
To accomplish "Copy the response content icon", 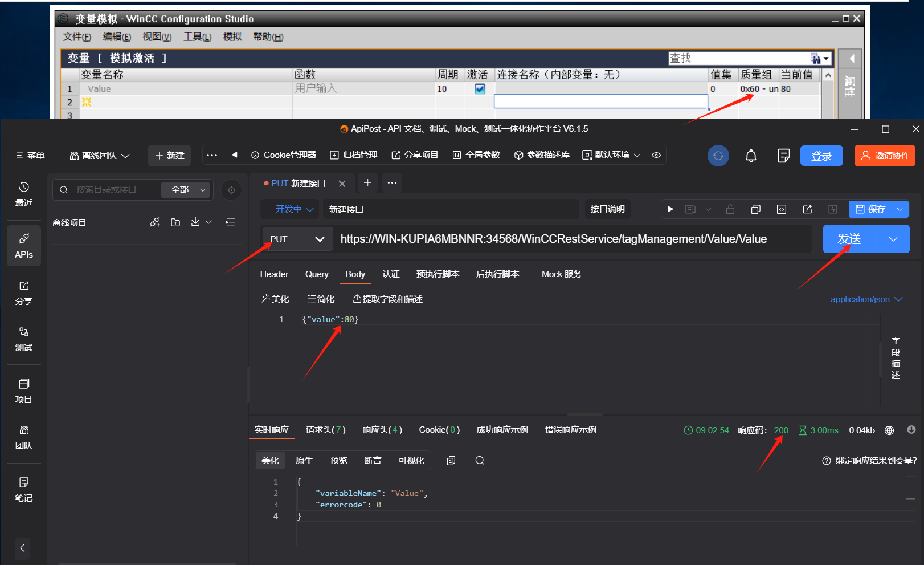I will click(451, 461).
